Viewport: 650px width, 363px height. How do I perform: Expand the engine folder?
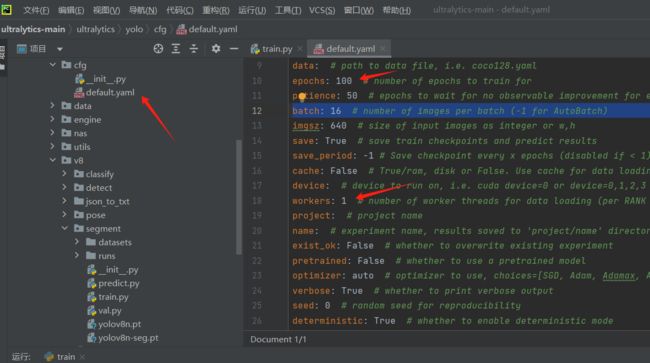[53, 119]
